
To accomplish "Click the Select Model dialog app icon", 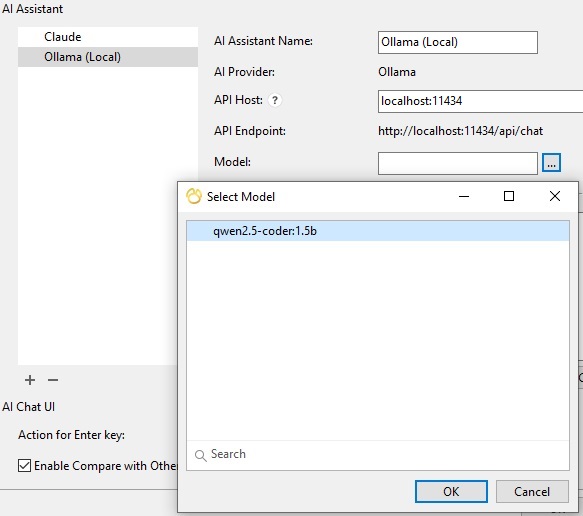I will pos(194,196).
